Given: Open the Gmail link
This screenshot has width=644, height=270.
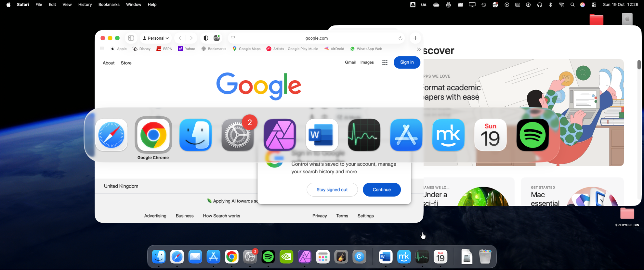Looking at the screenshot, I should [350, 62].
